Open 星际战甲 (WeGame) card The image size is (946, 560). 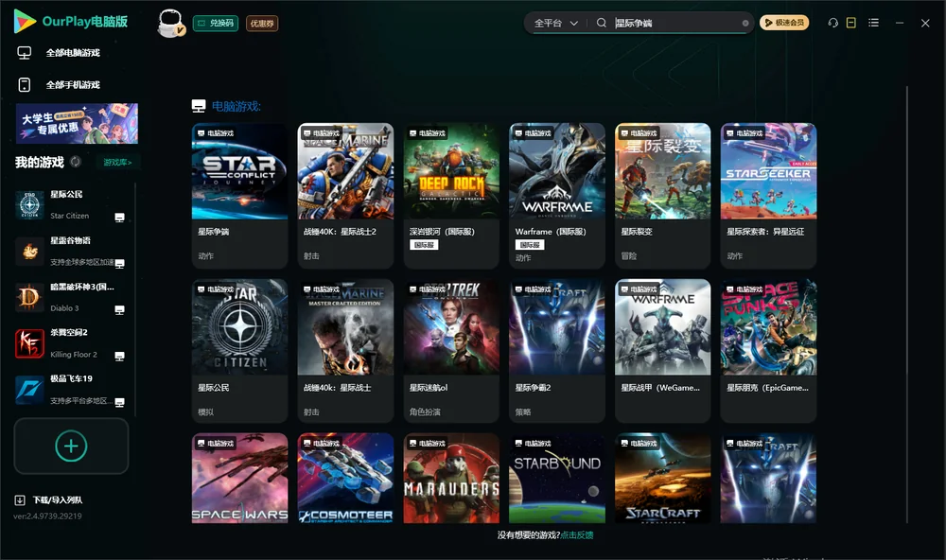pos(662,351)
